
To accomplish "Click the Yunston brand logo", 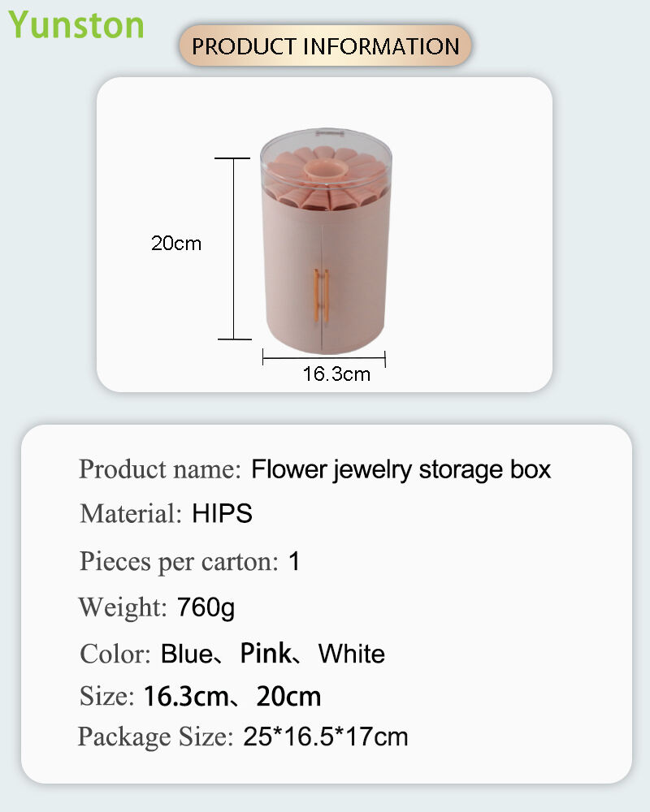I will [x=76, y=25].
